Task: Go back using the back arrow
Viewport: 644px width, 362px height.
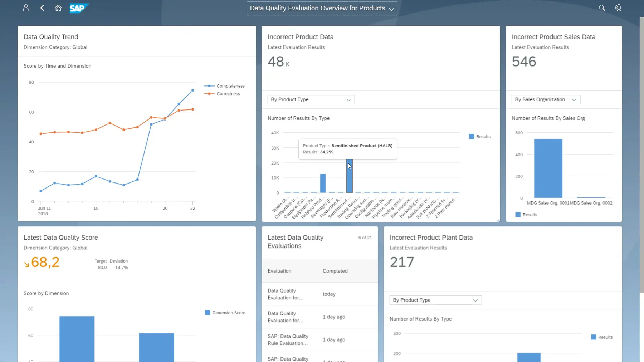Action: pyautogui.click(x=42, y=8)
